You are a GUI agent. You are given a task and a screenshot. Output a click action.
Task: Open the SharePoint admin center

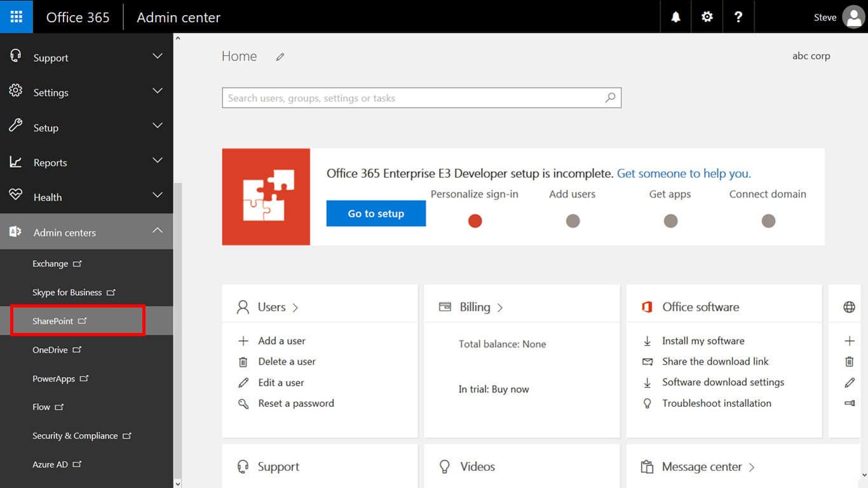pos(53,321)
